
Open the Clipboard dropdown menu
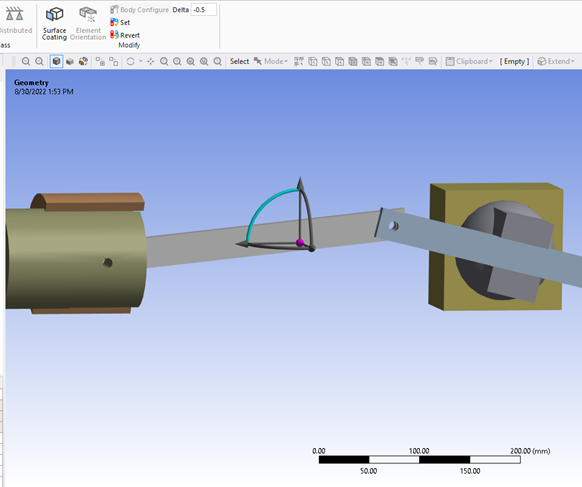pos(469,61)
